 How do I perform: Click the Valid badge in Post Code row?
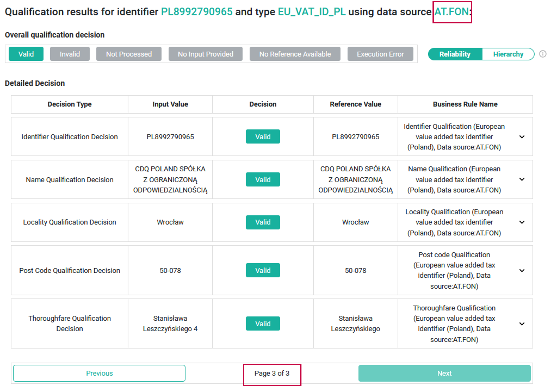263,270
